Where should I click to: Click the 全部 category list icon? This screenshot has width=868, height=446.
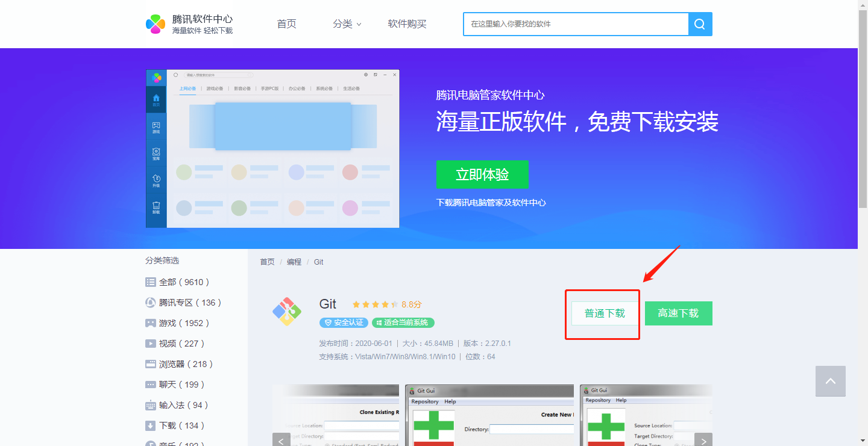click(x=151, y=282)
